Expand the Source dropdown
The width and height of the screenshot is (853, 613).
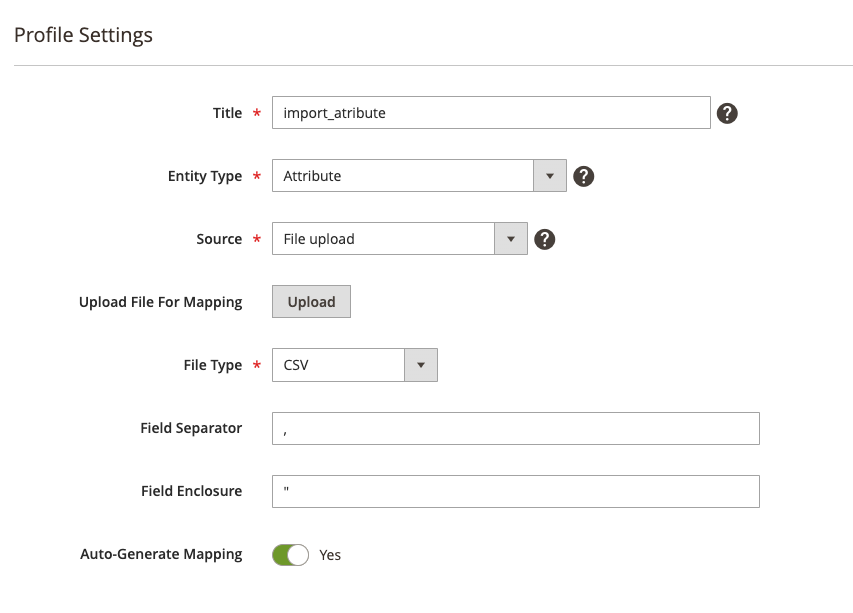click(x=399, y=239)
